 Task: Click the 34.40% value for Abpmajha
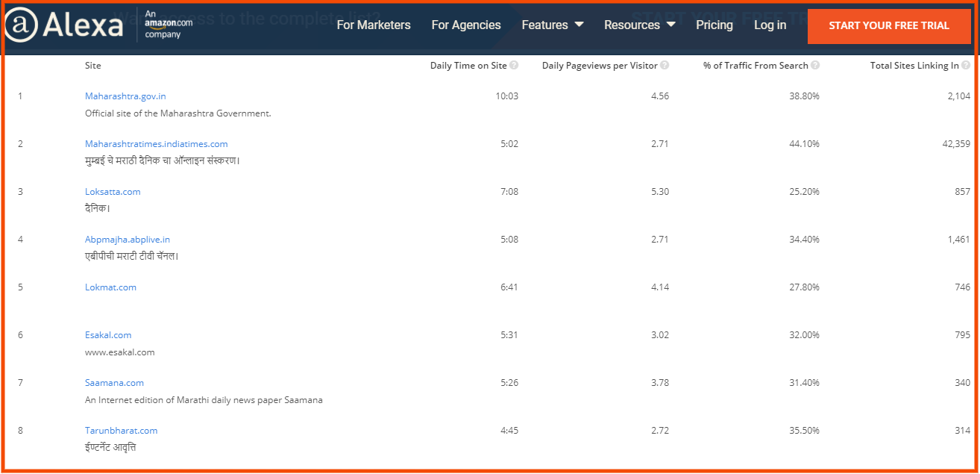point(804,240)
